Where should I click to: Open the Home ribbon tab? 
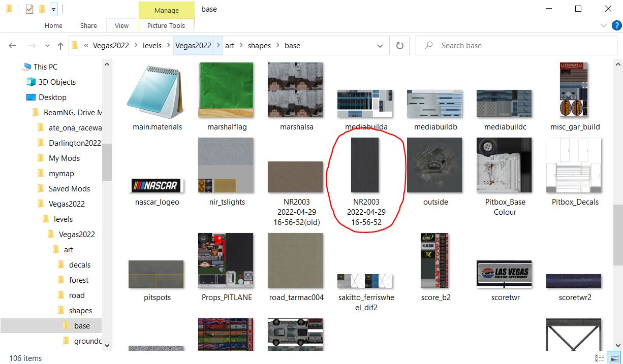pyautogui.click(x=53, y=25)
